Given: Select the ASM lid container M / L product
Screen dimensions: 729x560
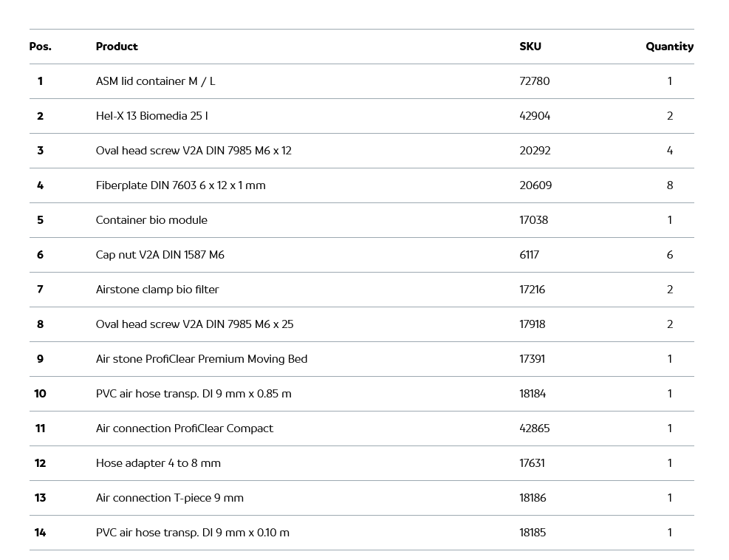Looking at the screenshot, I should [x=155, y=81].
